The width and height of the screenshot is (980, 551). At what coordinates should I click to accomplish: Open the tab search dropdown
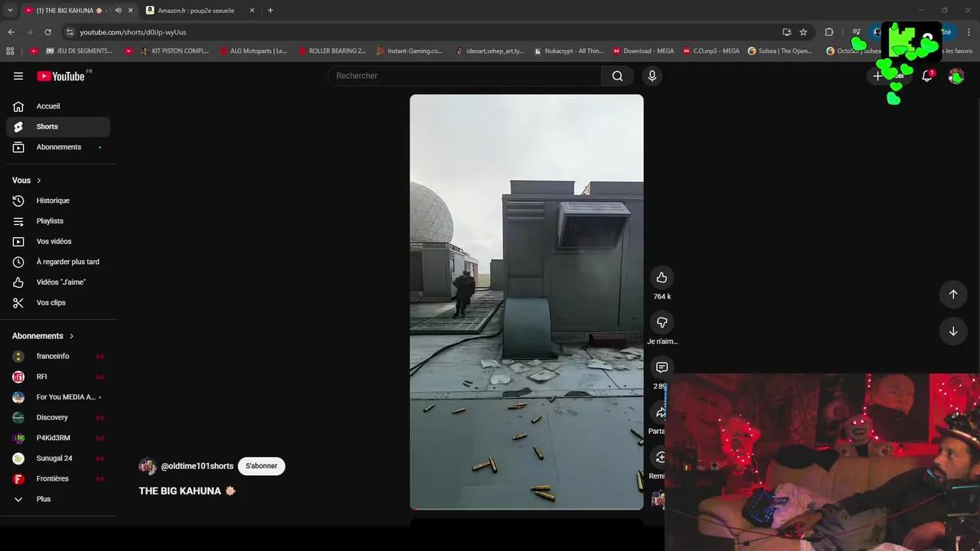coord(10,11)
